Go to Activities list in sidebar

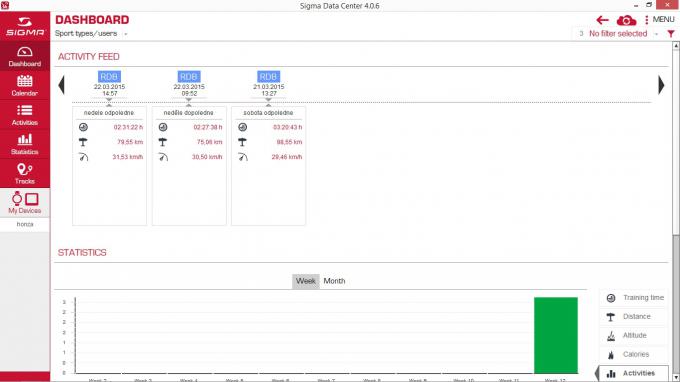[25, 115]
